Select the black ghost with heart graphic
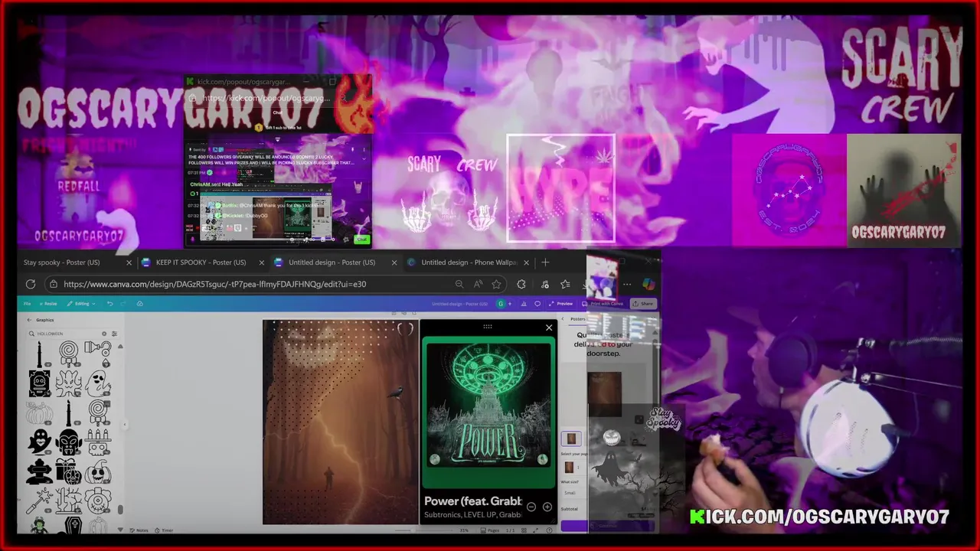 click(x=39, y=442)
